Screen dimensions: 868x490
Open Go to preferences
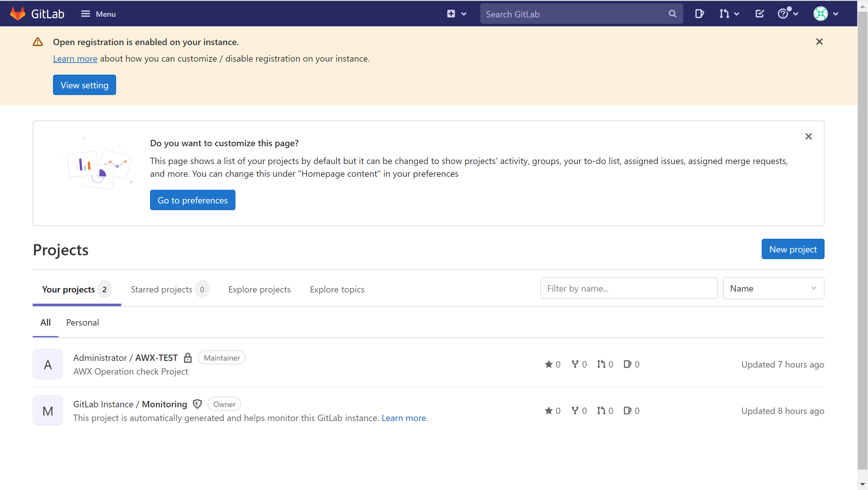click(x=192, y=200)
